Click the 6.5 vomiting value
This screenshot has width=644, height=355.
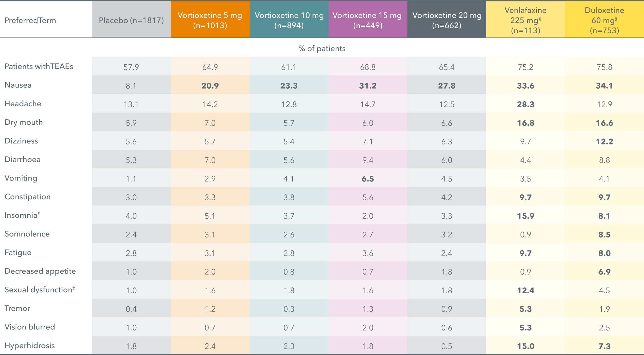(x=368, y=179)
